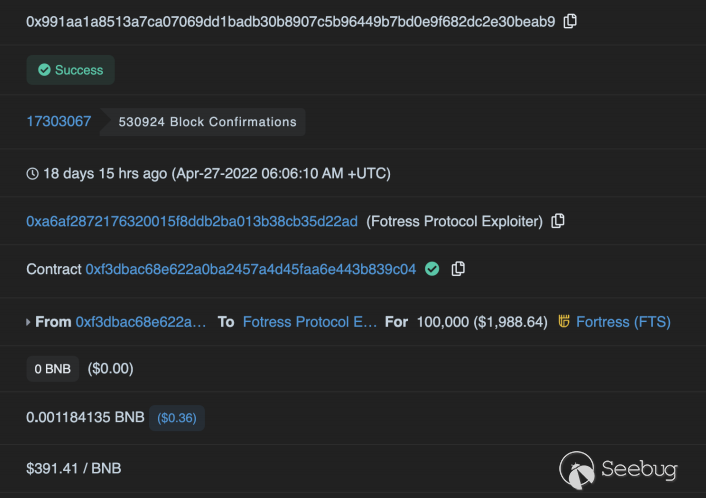Click the $391.41 / BNB price text

coord(74,467)
